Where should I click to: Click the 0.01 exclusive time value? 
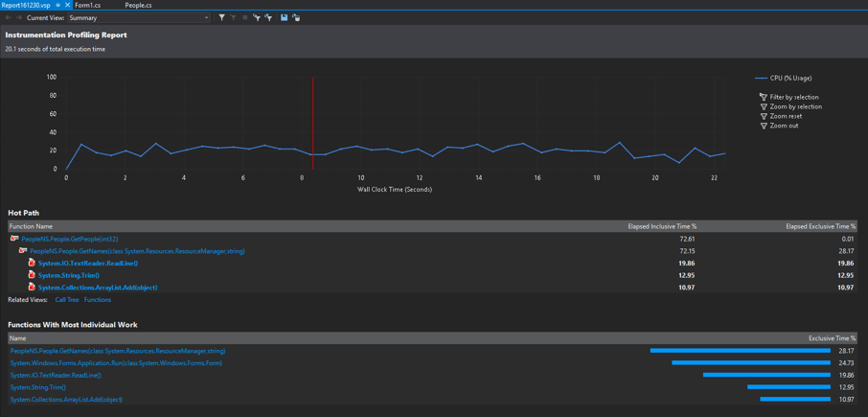(x=850, y=239)
